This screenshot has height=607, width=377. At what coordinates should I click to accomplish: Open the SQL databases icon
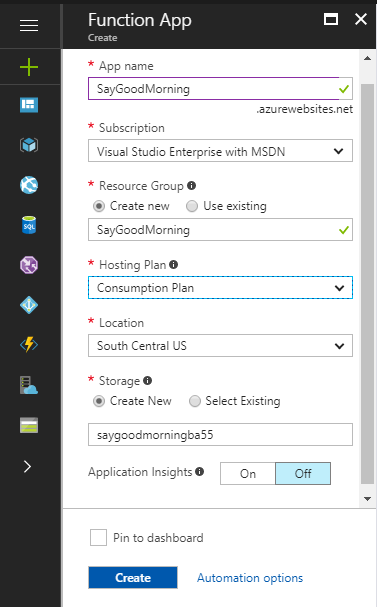(x=29, y=225)
